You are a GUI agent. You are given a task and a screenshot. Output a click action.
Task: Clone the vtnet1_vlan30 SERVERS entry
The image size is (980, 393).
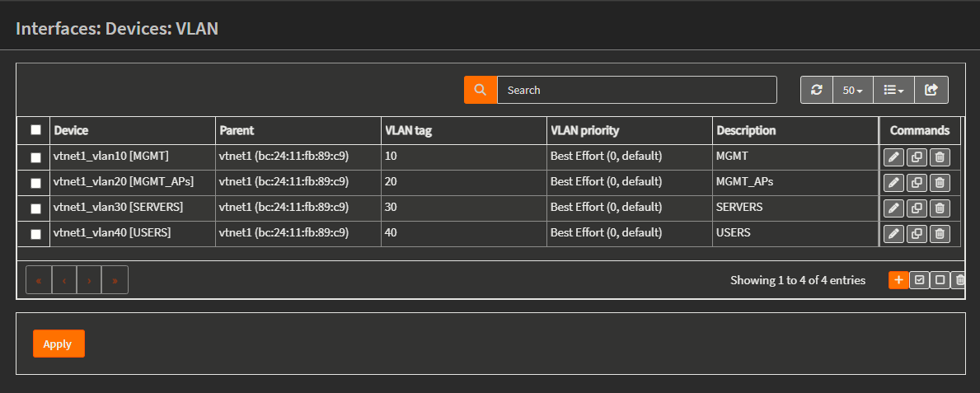917,208
